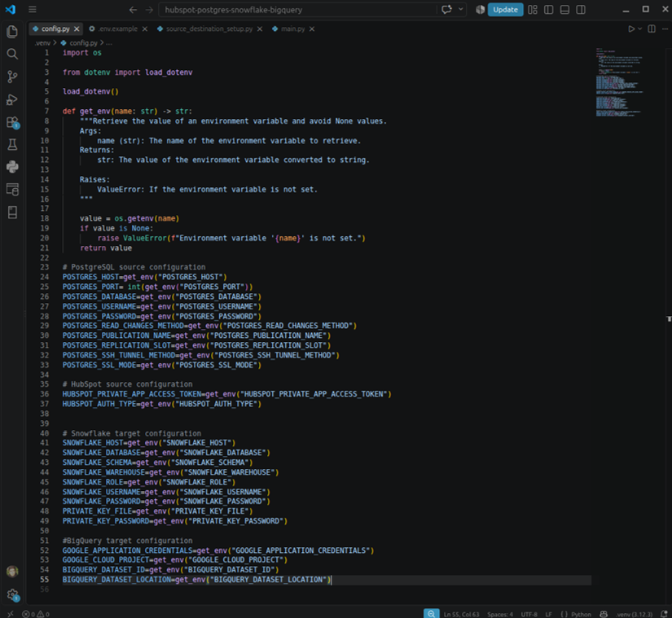Switch to the config.py tab
672x618 pixels.
55,28
